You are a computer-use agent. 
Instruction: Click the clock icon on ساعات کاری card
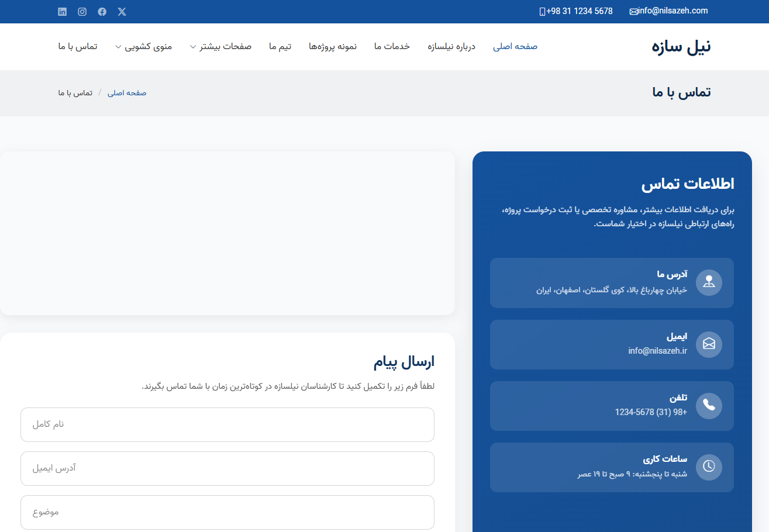709,467
